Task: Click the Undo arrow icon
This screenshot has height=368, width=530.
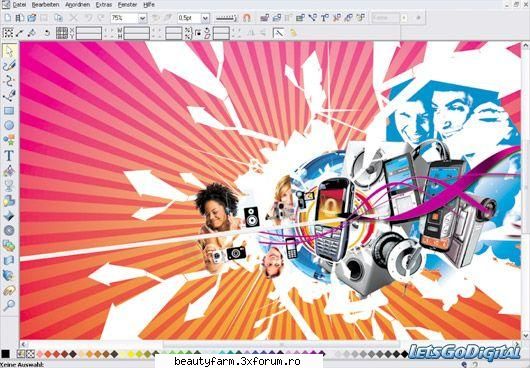Action: (x=89, y=18)
